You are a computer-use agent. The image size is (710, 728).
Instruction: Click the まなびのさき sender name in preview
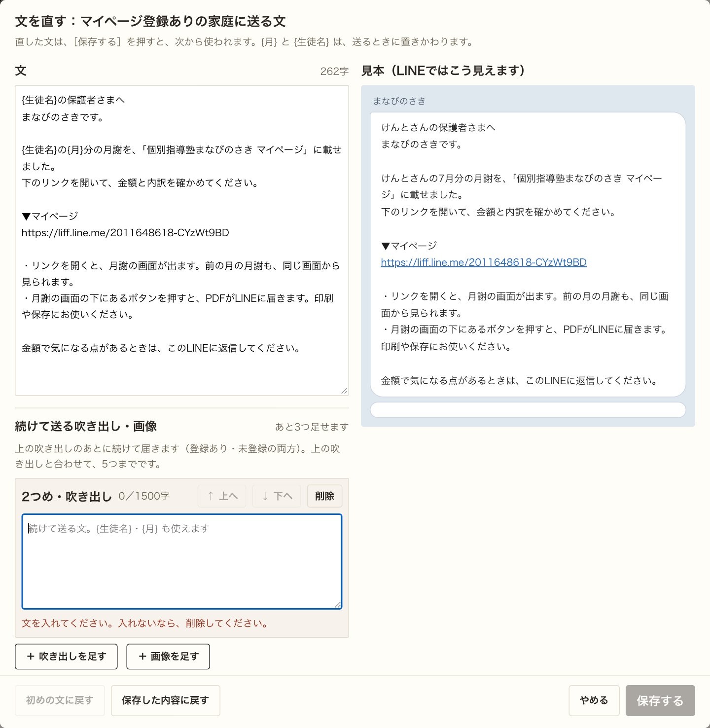399,101
